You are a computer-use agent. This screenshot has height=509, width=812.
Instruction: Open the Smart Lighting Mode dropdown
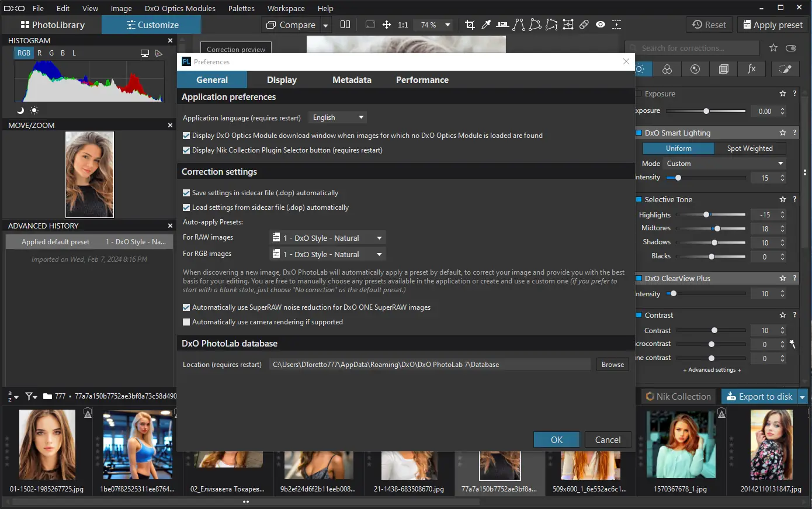pyautogui.click(x=724, y=164)
